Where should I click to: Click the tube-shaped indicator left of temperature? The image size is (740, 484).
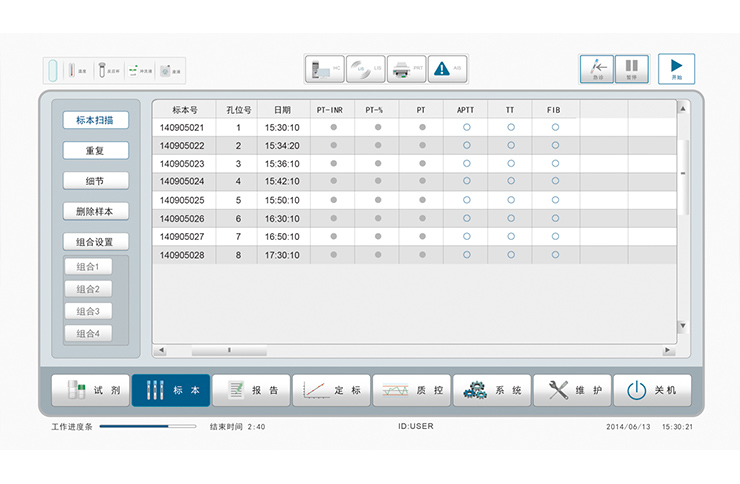pyautogui.click(x=53, y=70)
